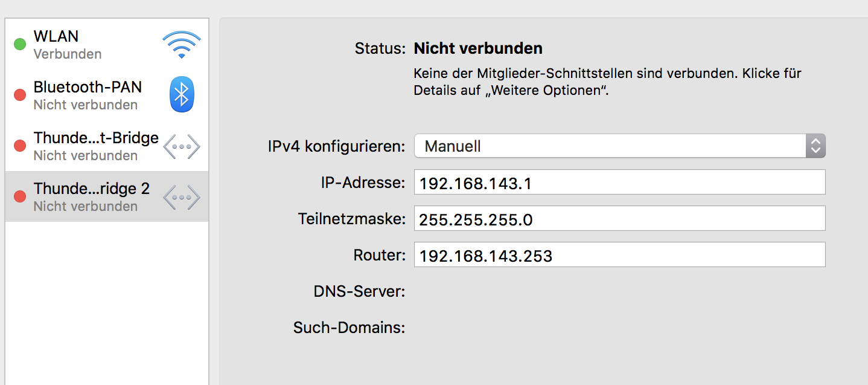Select the WLAN service in the list
The width and height of the screenshot is (868, 385).
[x=56, y=36]
